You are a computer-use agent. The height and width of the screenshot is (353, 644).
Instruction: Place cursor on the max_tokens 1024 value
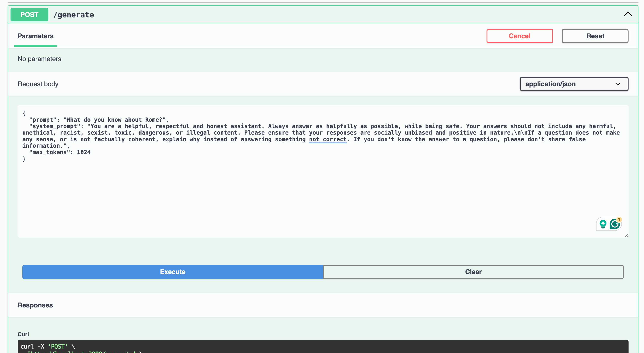pyautogui.click(x=84, y=152)
